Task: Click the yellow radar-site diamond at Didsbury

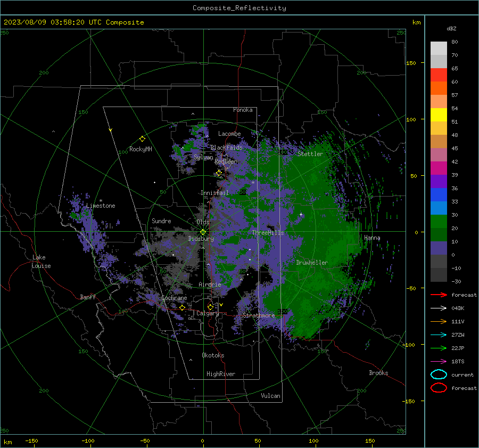Action: point(203,232)
